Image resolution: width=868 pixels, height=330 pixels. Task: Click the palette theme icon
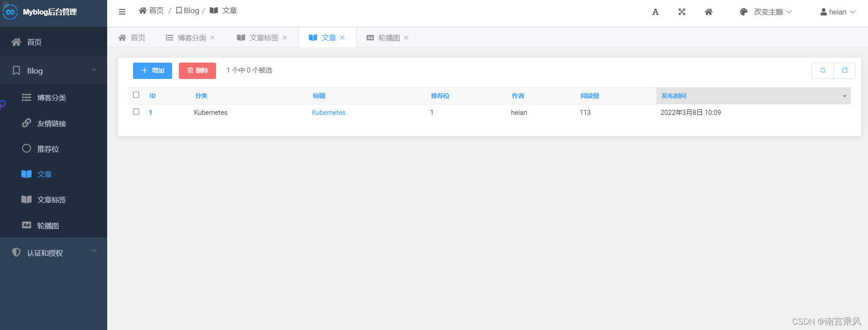point(744,12)
